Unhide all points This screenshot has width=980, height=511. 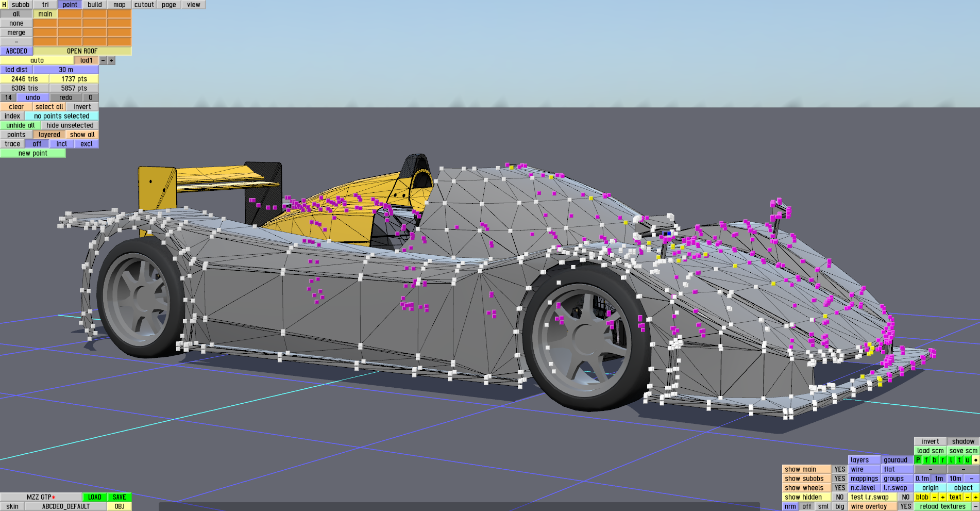tap(21, 125)
